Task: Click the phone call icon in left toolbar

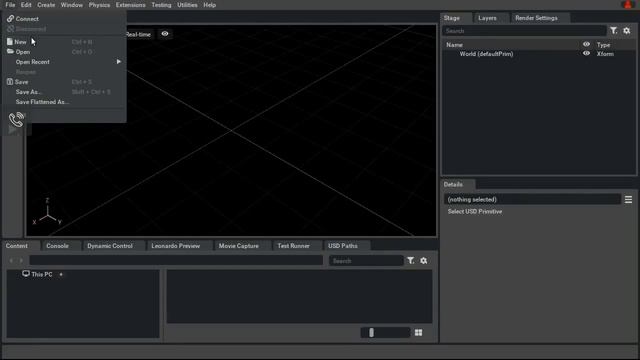Action: (16, 119)
